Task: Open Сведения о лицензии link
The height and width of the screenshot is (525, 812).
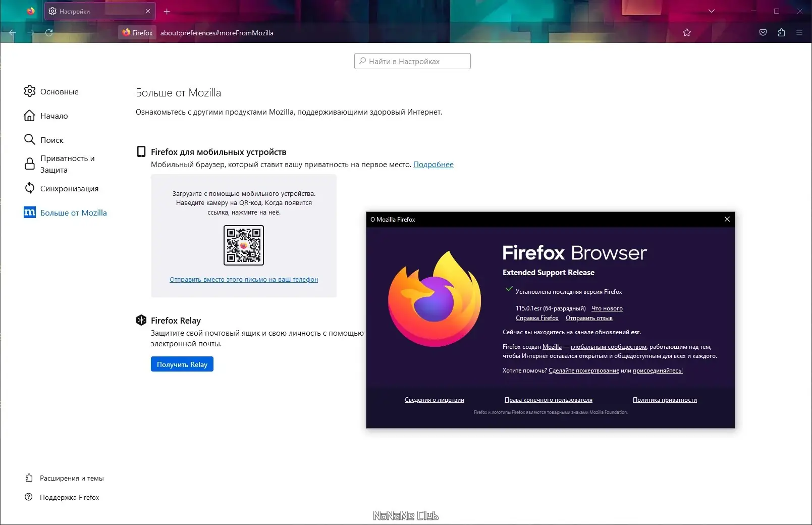Action: (x=435, y=400)
